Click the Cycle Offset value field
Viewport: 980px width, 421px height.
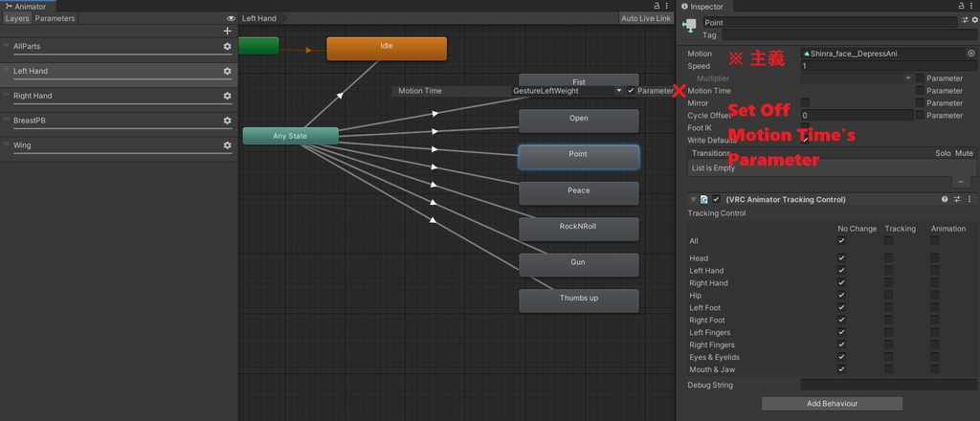pos(857,115)
